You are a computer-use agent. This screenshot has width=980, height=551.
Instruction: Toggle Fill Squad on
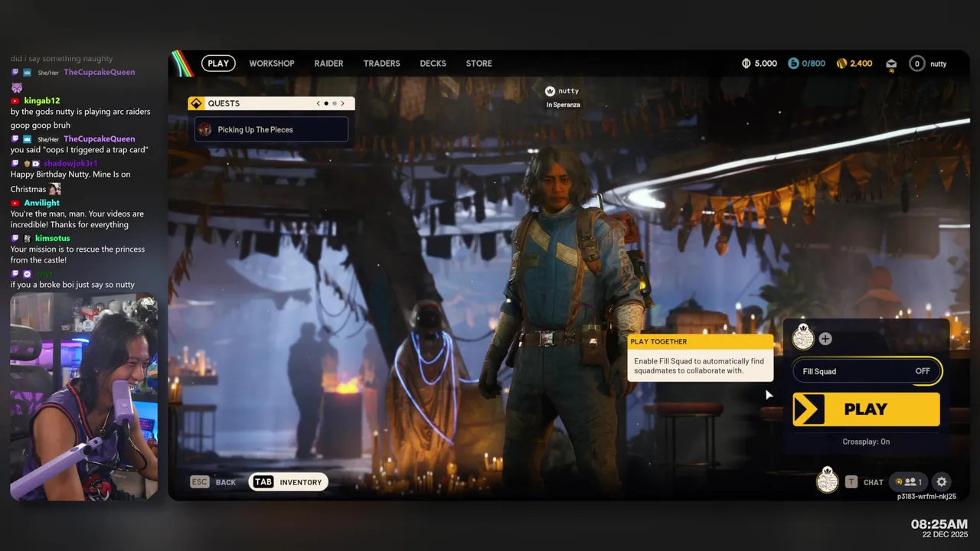867,371
